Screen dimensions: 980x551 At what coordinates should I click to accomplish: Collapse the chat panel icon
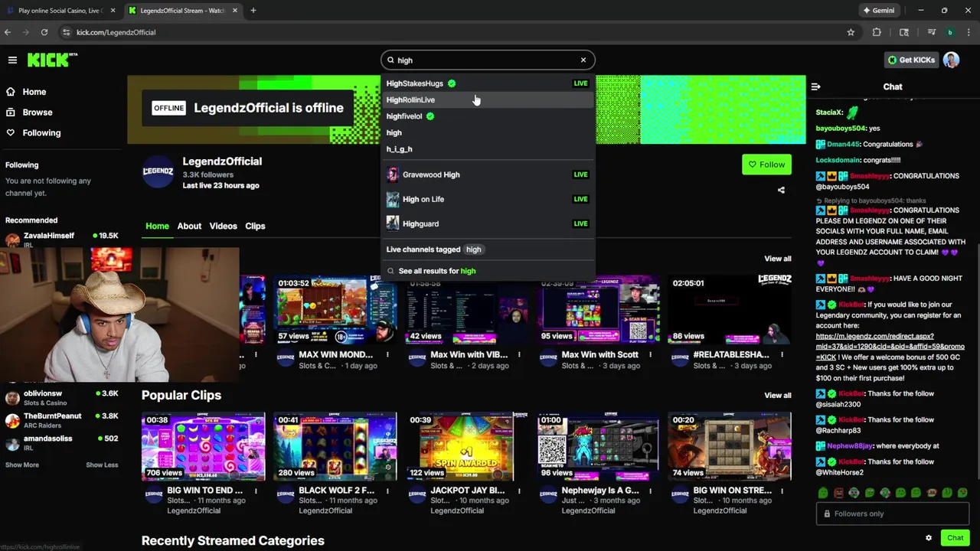click(815, 87)
